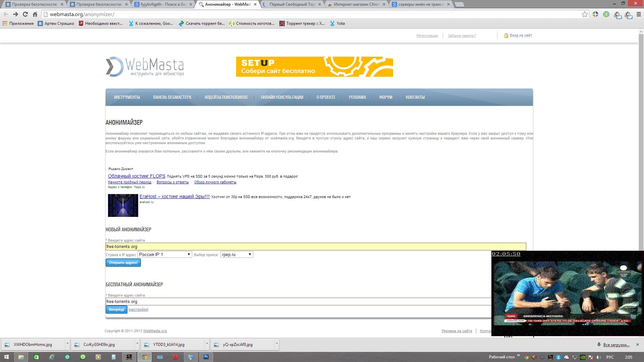Click the 'Вход на сайт' link
This screenshot has width=644, height=362.
pyautogui.click(x=521, y=35)
